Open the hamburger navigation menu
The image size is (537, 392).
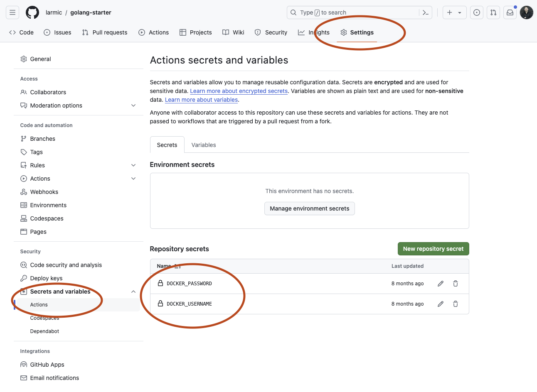pos(12,12)
